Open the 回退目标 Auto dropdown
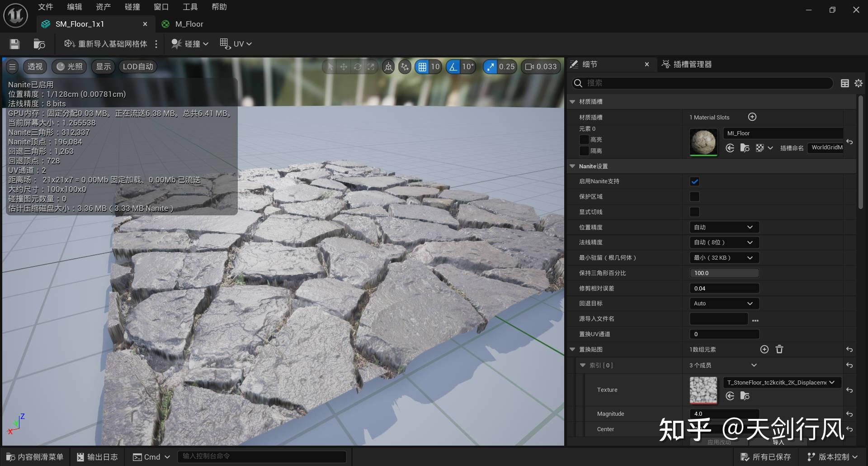Image resolution: width=868 pixels, height=466 pixels. coord(723,304)
